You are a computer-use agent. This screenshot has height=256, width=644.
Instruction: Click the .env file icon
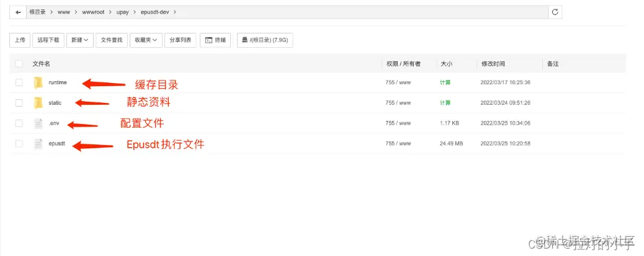tap(38, 123)
